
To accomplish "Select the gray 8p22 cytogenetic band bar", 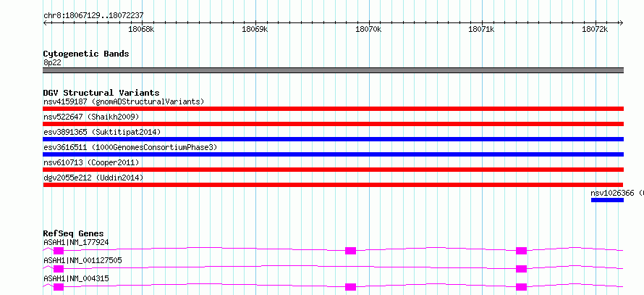I will (x=333, y=70).
